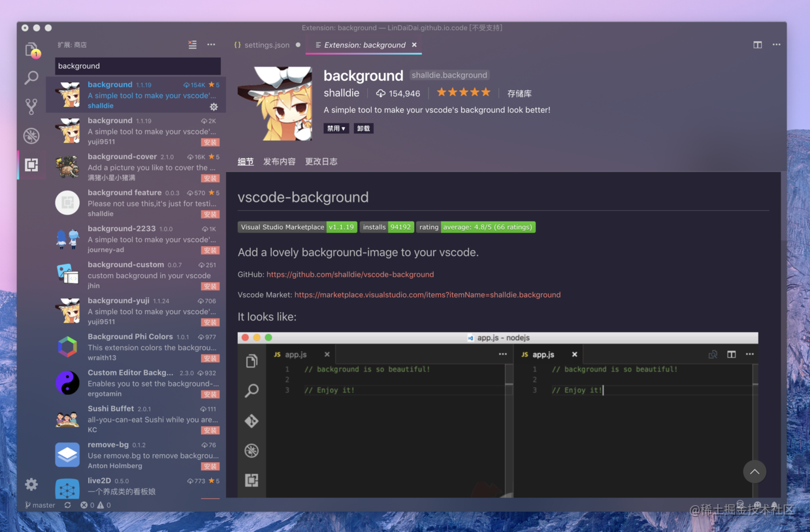Open the Explorer view in activity bar
The image size is (810, 532).
click(31, 50)
